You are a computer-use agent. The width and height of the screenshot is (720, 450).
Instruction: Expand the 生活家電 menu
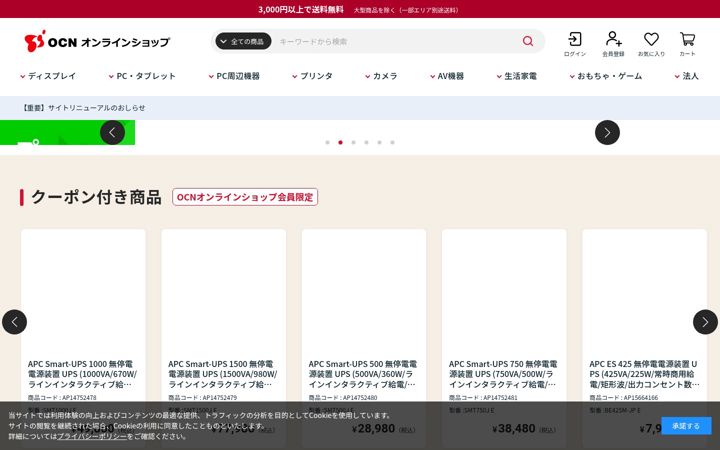click(517, 76)
